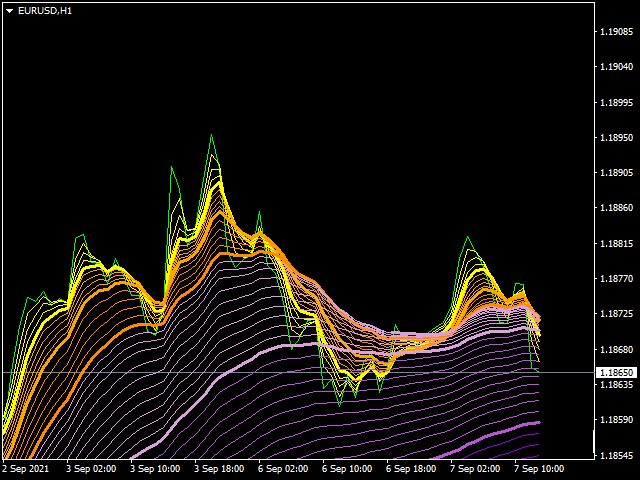640x480 pixels.
Task: Click the 7 Sep 10:00 time label
Action: 539,469
